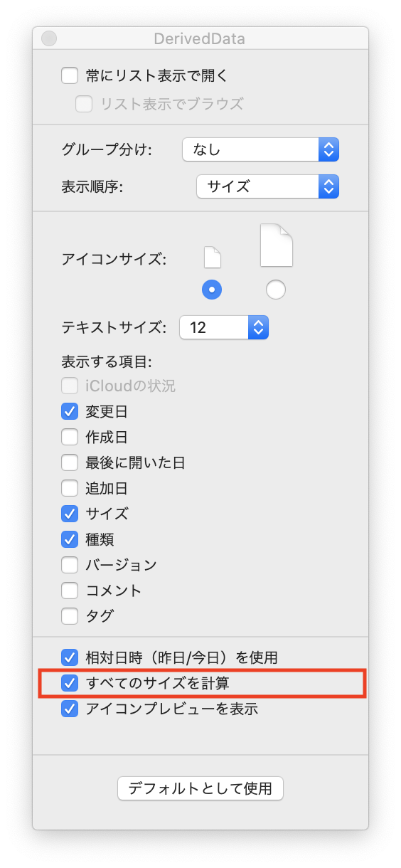Viewport: 401px width, 868px height.
Task: Enable 最後に開いた日 checkbox
Action: (x=70, y=462)
